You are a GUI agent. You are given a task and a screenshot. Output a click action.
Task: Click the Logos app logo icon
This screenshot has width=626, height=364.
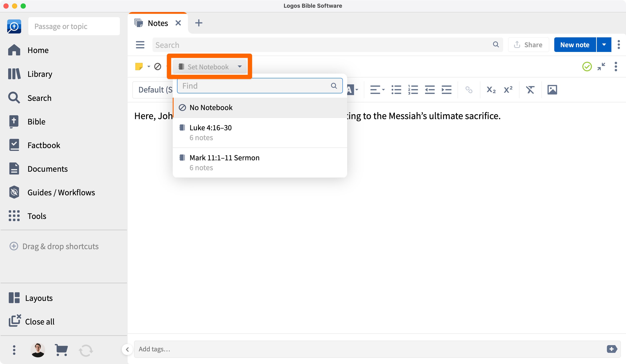[x=14, y=26]
